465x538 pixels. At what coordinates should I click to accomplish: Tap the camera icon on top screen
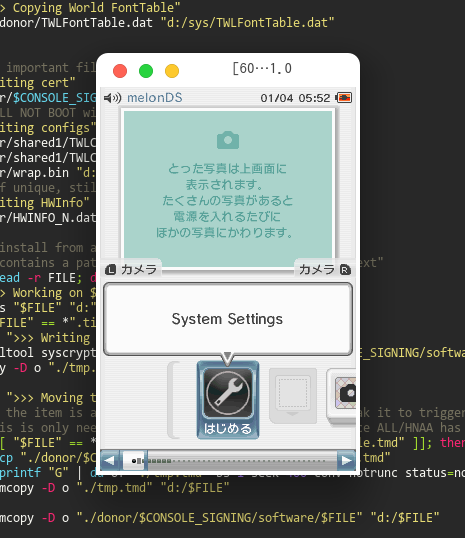pyautogui.click(x=228, y=140)
